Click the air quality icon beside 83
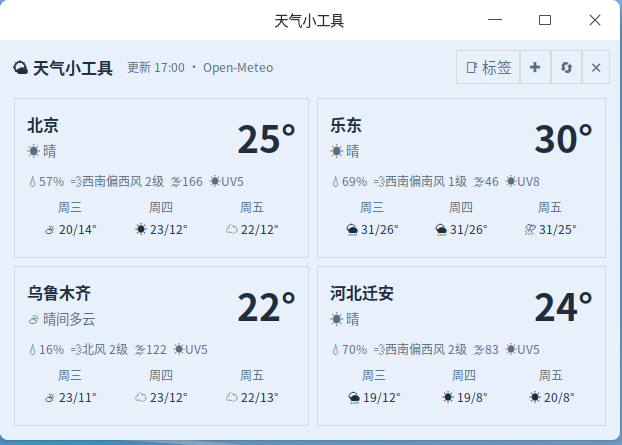Screen dimensions: 622x445 [479, 350]
